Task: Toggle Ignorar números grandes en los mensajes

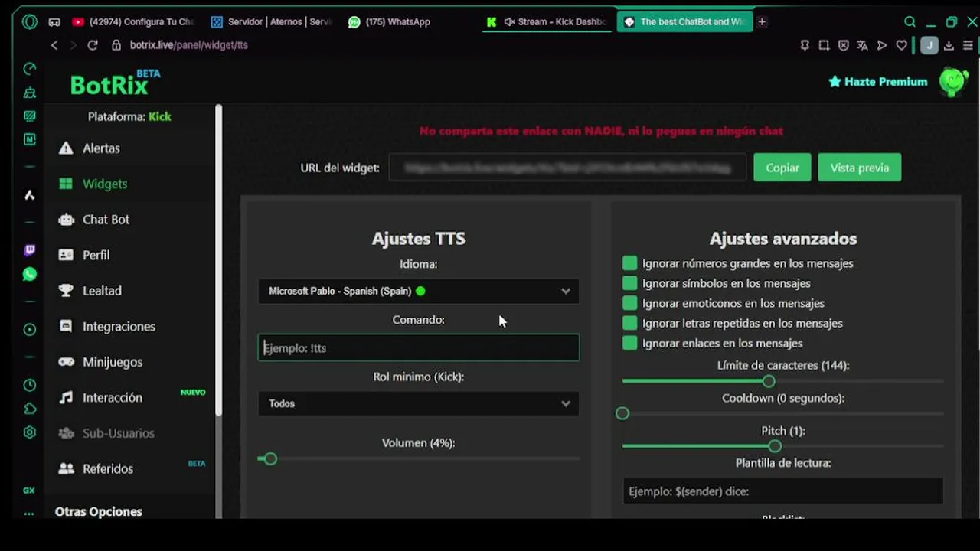Action: point(630,263)
